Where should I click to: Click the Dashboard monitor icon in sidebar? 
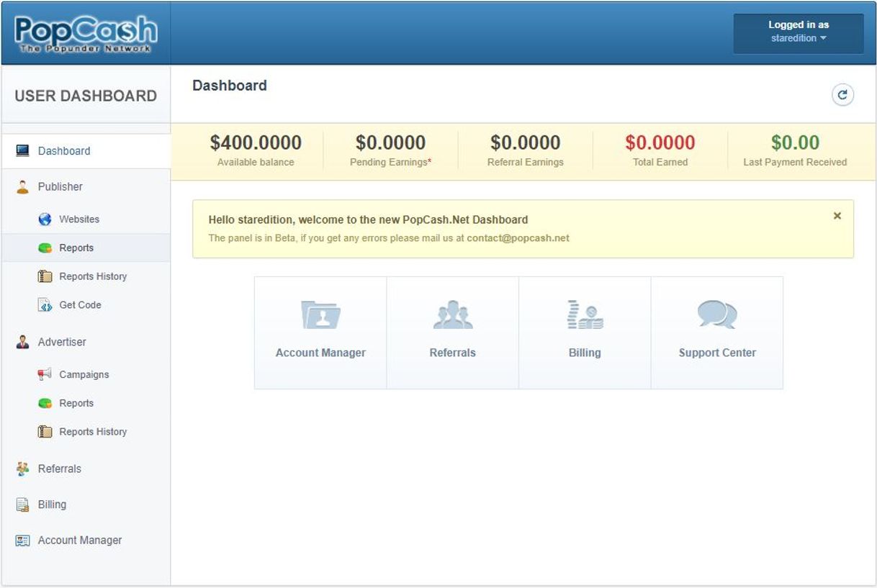22,151
